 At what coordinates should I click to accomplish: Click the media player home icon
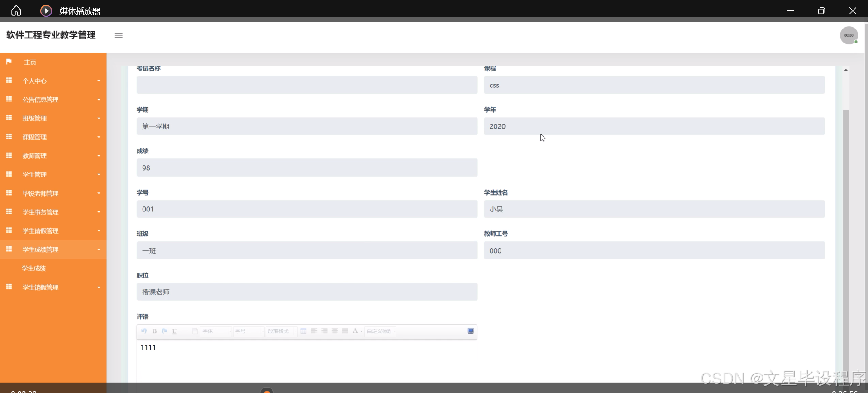16,10
